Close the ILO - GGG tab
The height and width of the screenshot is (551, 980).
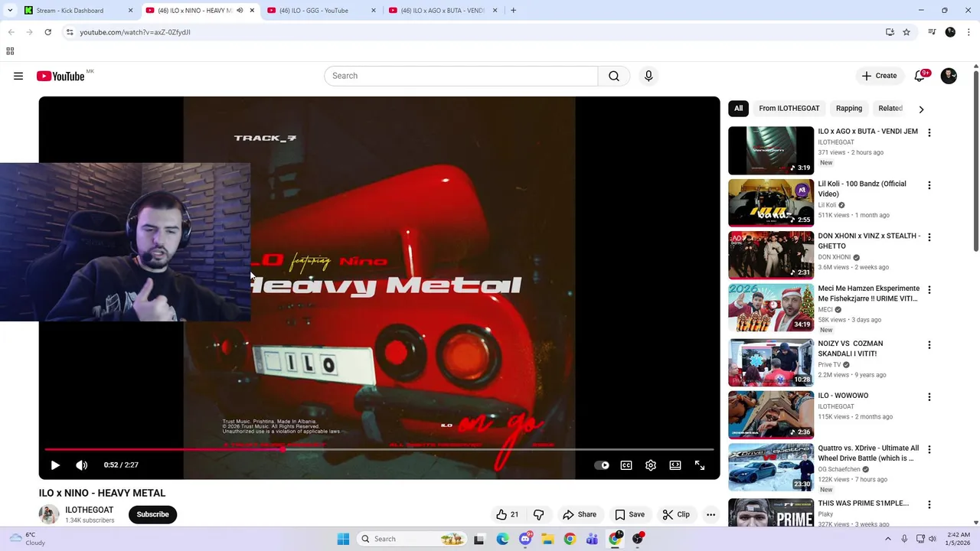tap(374, 11)
